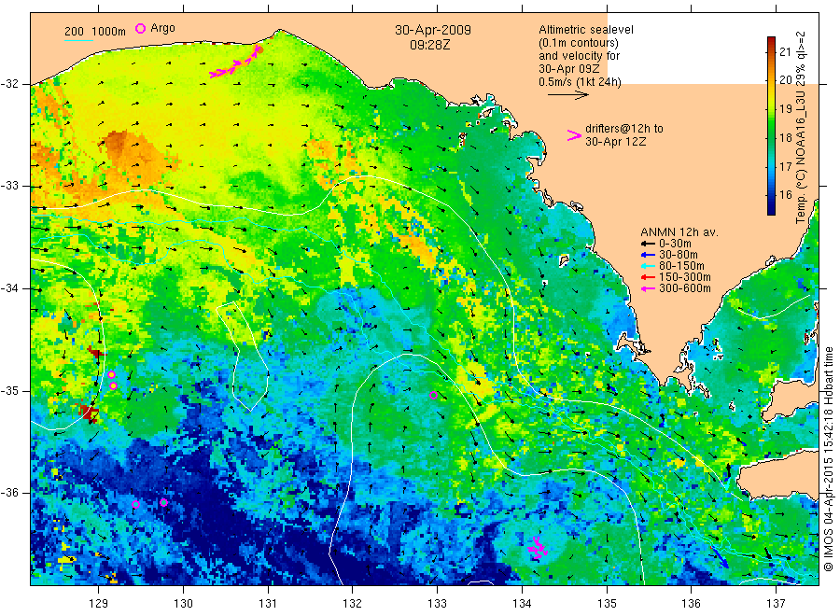Click the 21 label on the color bar
The image size is (840, 616).
coord(785,52)
